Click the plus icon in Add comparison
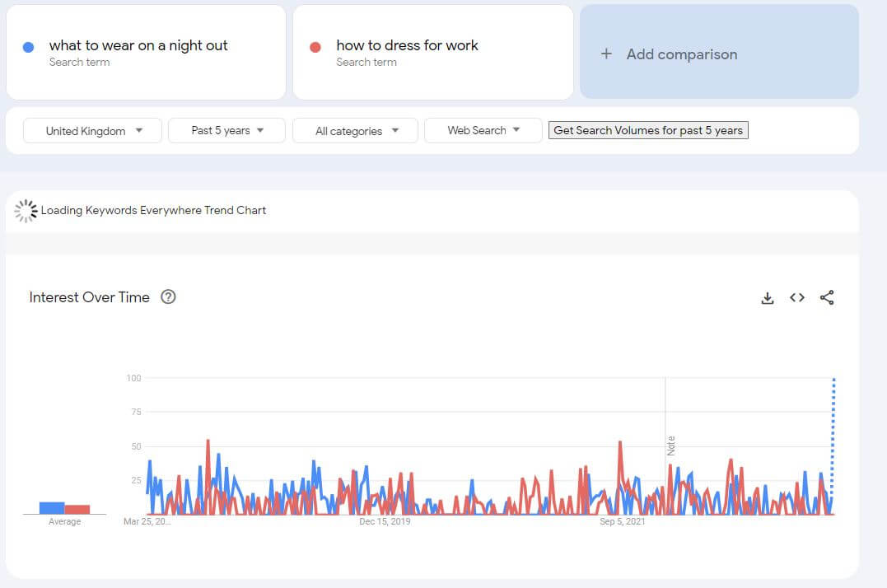The height and width of the screenshot is (588, 887). click(606, 54)
